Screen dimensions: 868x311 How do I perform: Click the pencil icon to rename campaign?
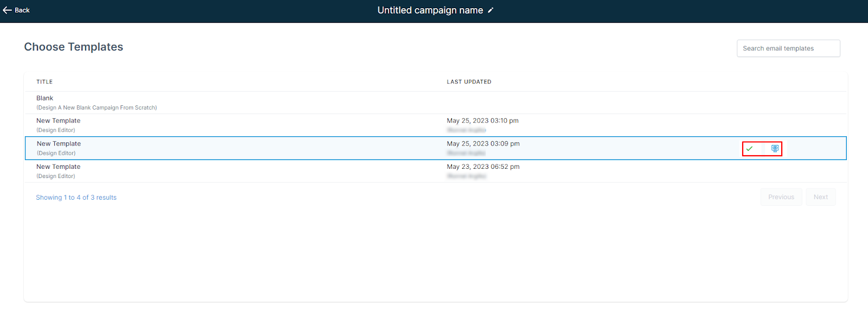click(490, 10)
